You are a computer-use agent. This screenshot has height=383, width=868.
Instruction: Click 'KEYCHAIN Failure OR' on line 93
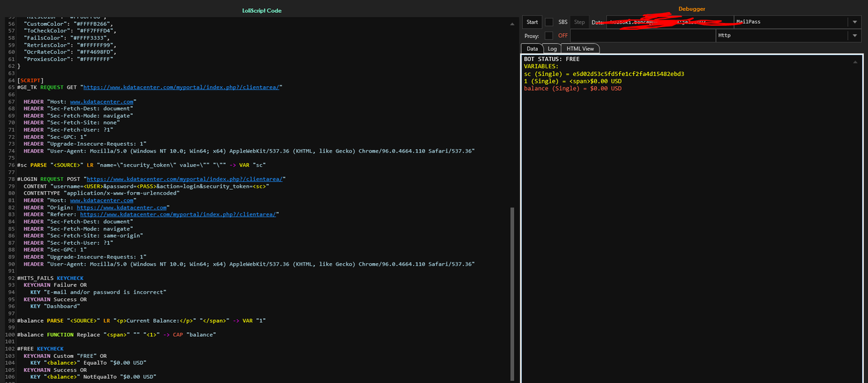click(x=56, y=285)
